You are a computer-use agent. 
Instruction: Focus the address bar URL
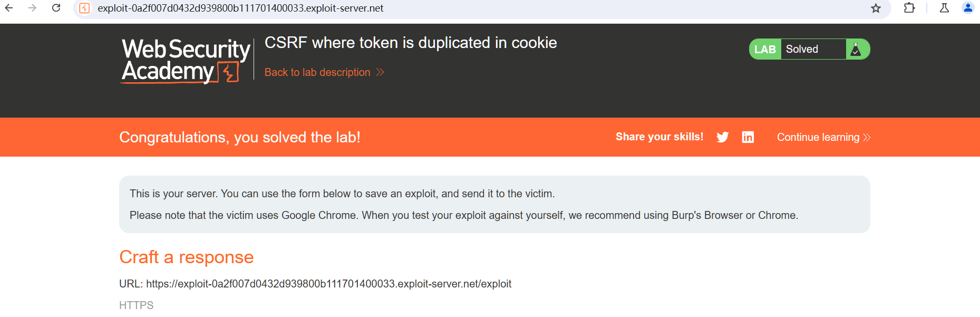point(240,8)
